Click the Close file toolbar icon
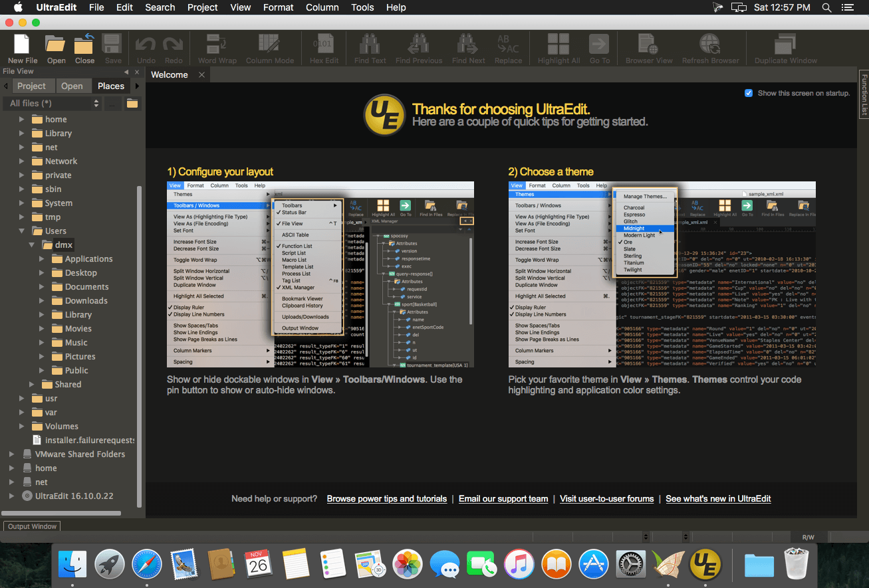The width and height of the screenshot is (869, 588). pos(84,45)
